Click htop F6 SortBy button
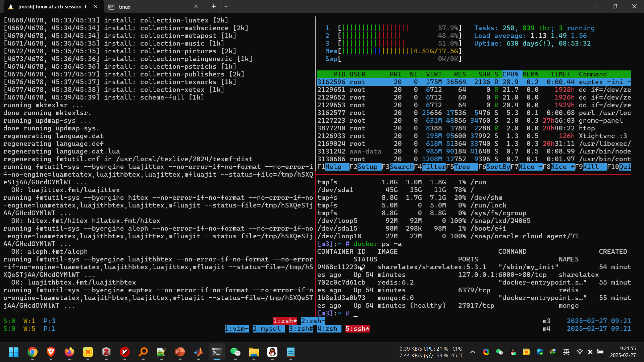Image resolution: width=644 pixels, height=362 pixels. [x=494, y=167]
